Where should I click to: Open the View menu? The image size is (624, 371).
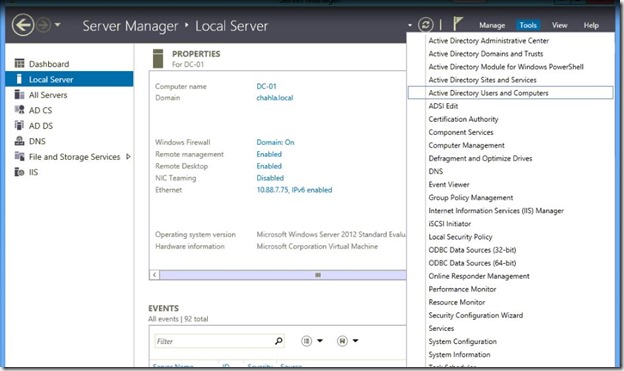tap(559, 25)
